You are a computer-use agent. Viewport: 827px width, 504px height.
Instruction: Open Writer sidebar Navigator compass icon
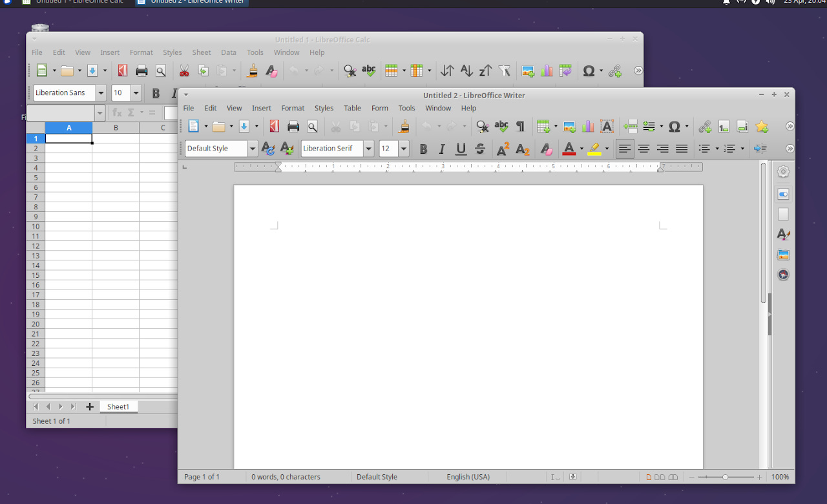(x=783, y=275)
